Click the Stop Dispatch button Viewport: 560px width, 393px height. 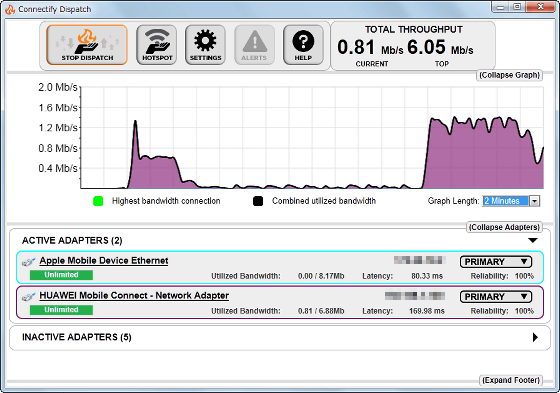(87, 45)
